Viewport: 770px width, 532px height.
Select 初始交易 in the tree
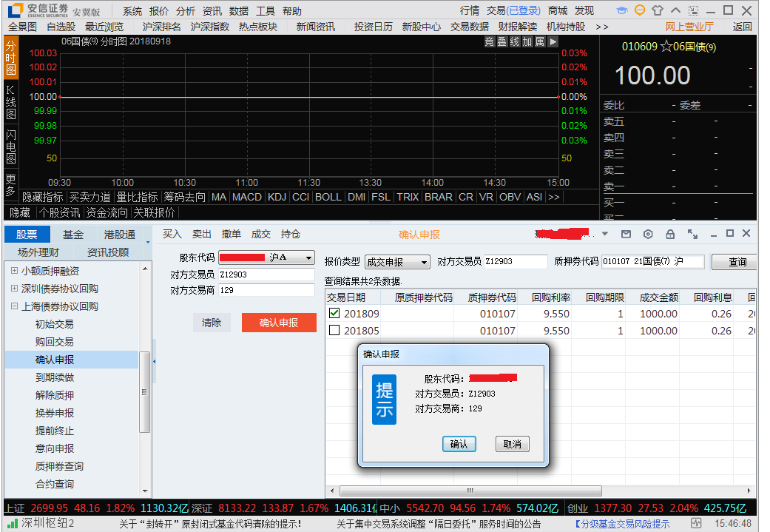point(55,324)
